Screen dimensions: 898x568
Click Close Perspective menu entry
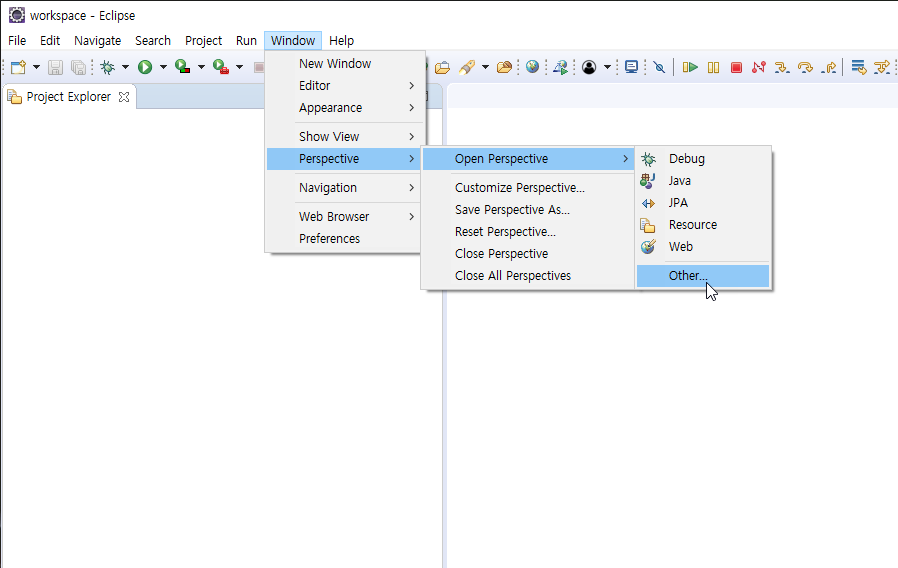(x=528, y=254)
